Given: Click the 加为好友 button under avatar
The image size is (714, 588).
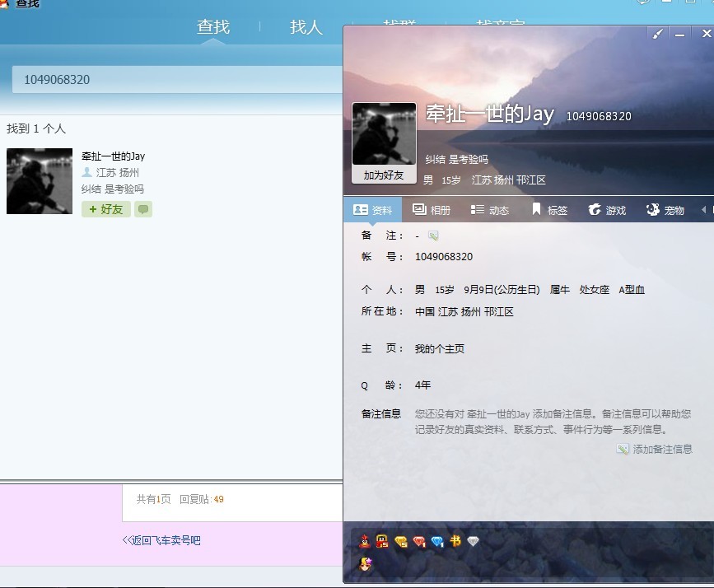Looking at the screenshot, I should pos(384,175).
